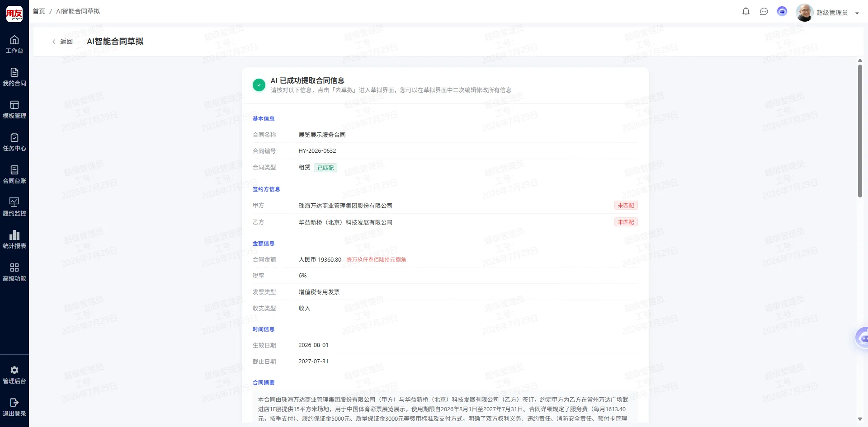Open the chat message icon
Screen dimensions: 868x427
coord(764,12)
